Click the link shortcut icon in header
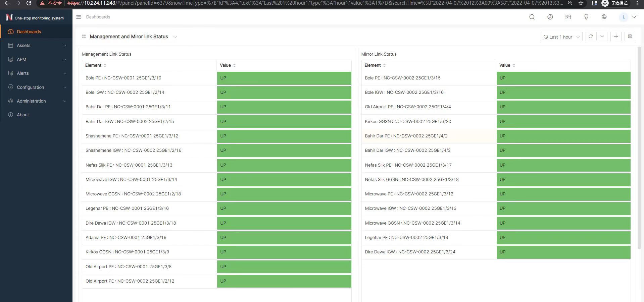 pos(550,17)
